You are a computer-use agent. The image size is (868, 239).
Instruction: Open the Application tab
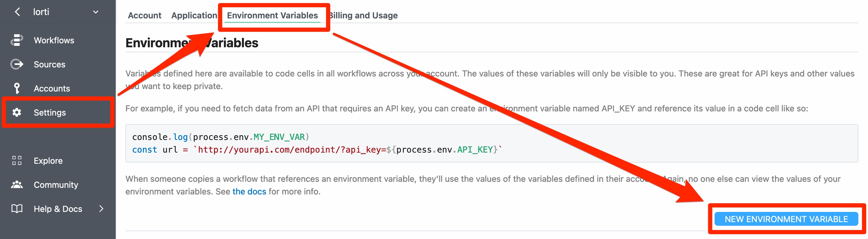click(194, 15)
